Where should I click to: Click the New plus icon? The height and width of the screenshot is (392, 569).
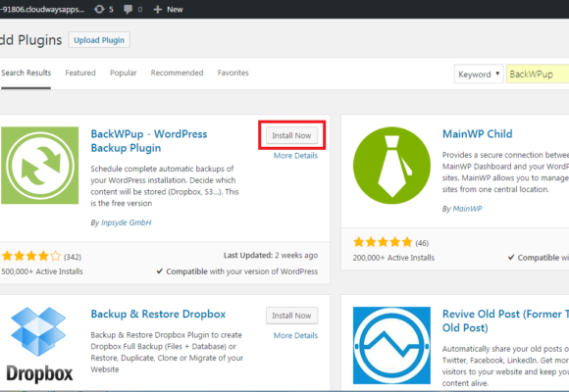158,10
